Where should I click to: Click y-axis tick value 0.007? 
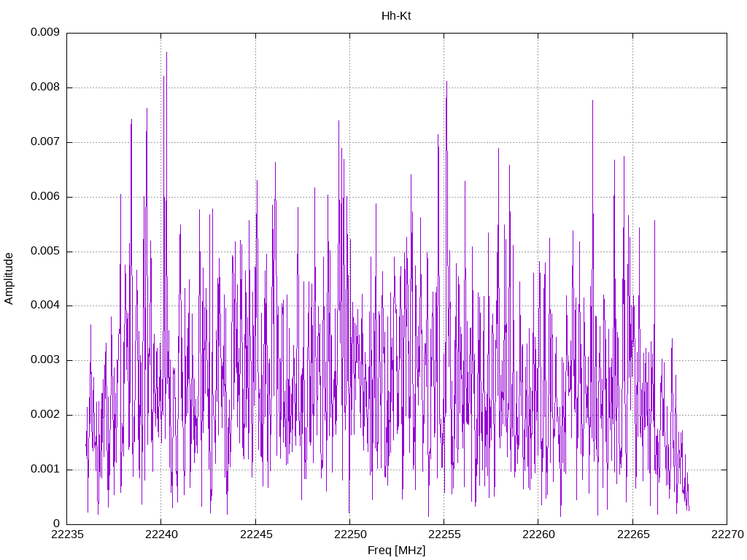(x=45, y=142)
